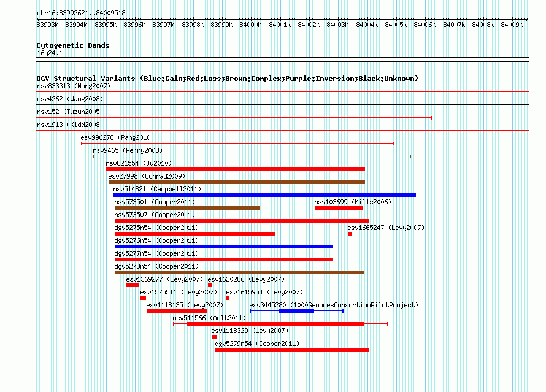Click the esv1369277 (Levy2007) red marker

[x=133, y=285]
